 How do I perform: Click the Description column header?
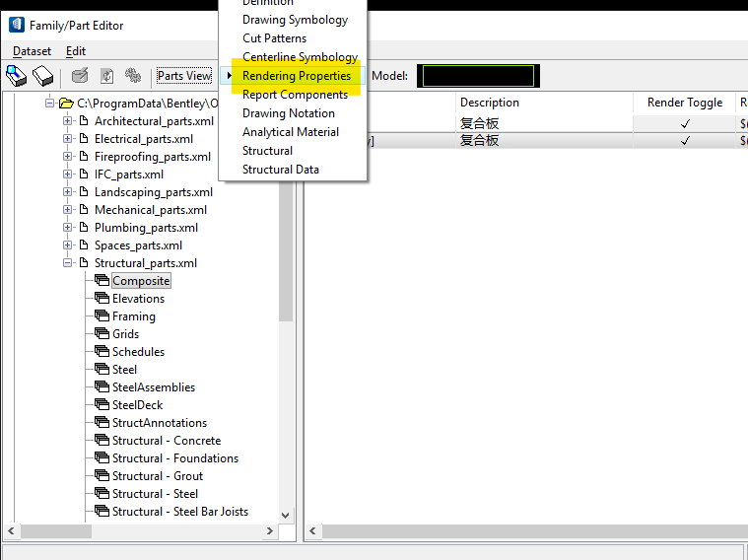tap(544, 103)
